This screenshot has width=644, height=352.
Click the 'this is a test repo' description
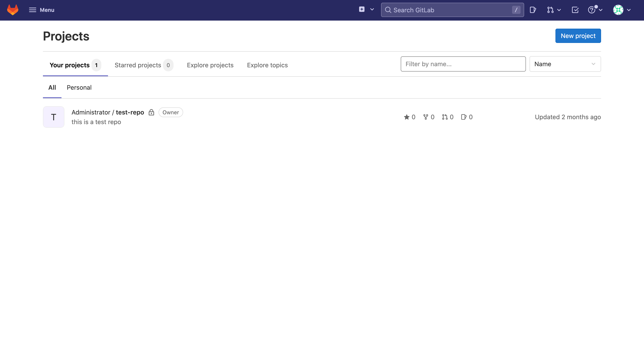coord(96,122)
